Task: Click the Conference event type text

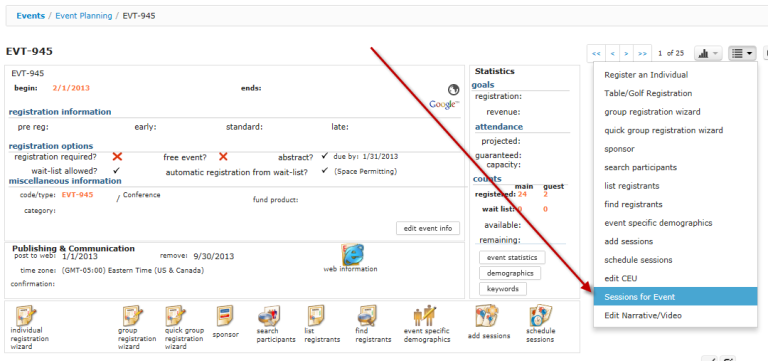Action: tap(142, 195)
